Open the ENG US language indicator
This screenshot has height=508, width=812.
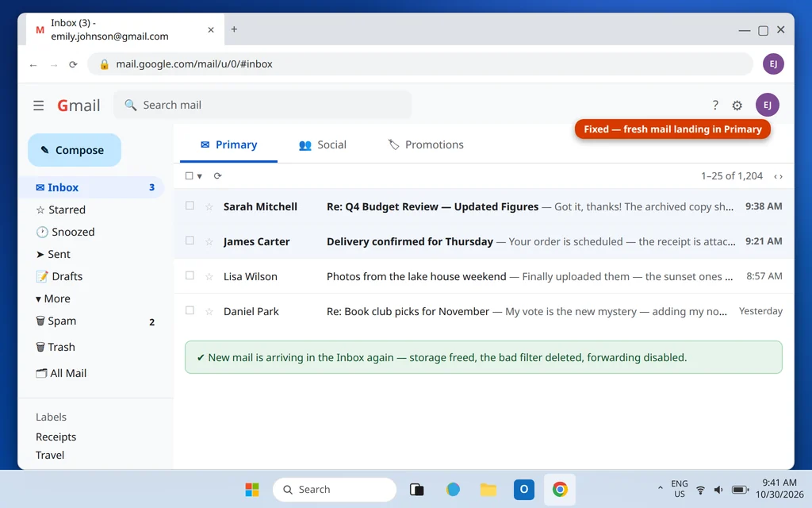680,488
